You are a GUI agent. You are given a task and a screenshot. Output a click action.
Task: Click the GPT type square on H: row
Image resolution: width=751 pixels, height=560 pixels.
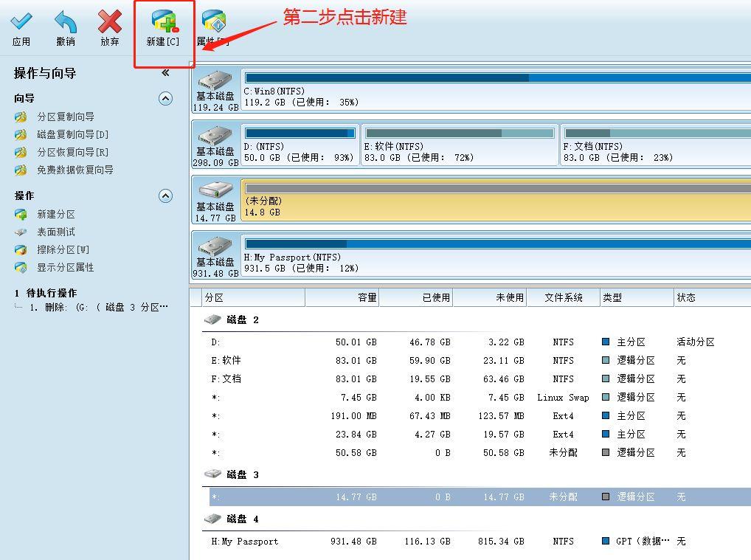pos(606,541)
